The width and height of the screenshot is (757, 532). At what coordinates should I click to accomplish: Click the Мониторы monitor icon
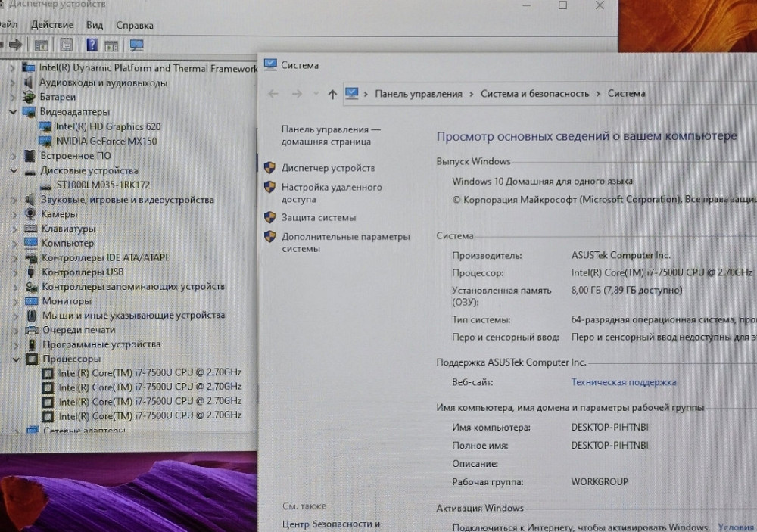coord(31,300)
